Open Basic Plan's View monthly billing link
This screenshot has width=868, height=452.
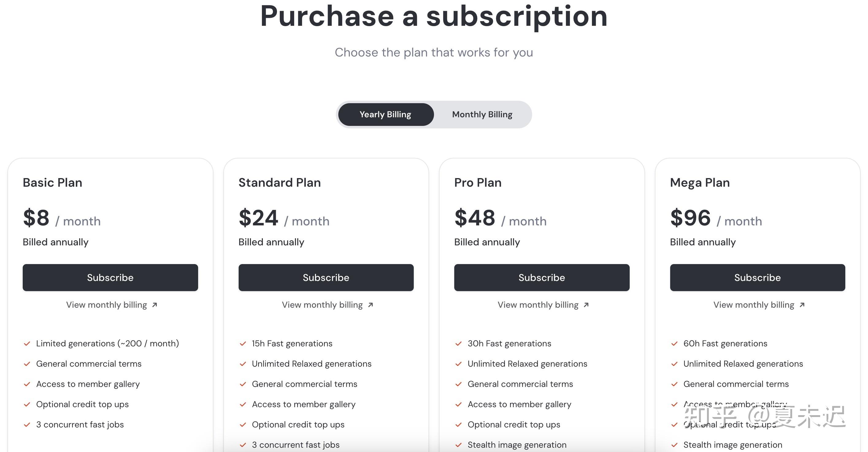click(106, 305)
